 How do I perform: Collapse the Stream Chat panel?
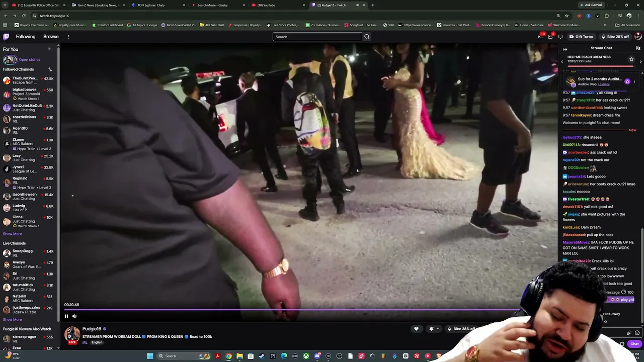pyautogui.click(x=565, y=49)
